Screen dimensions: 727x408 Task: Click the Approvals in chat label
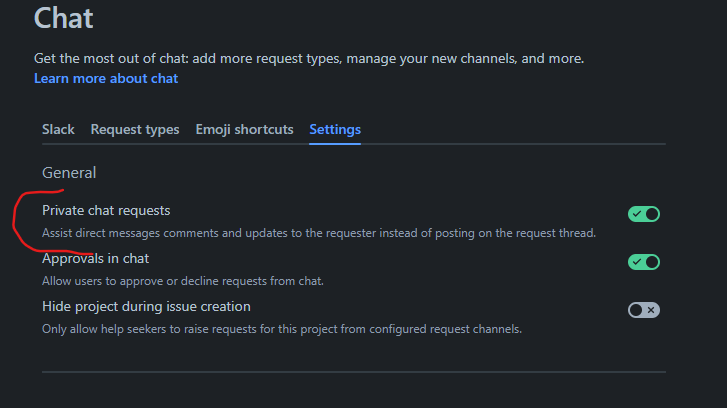pos(95,259)
